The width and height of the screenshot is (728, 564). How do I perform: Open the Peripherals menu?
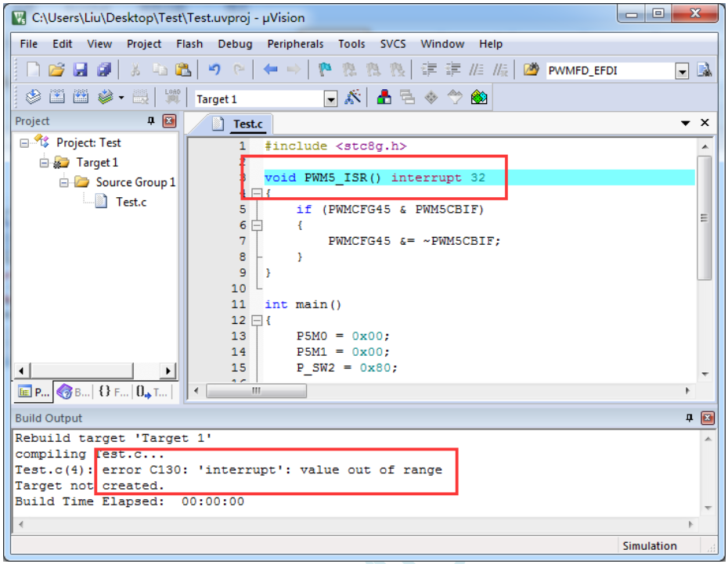tap(295, 44)
